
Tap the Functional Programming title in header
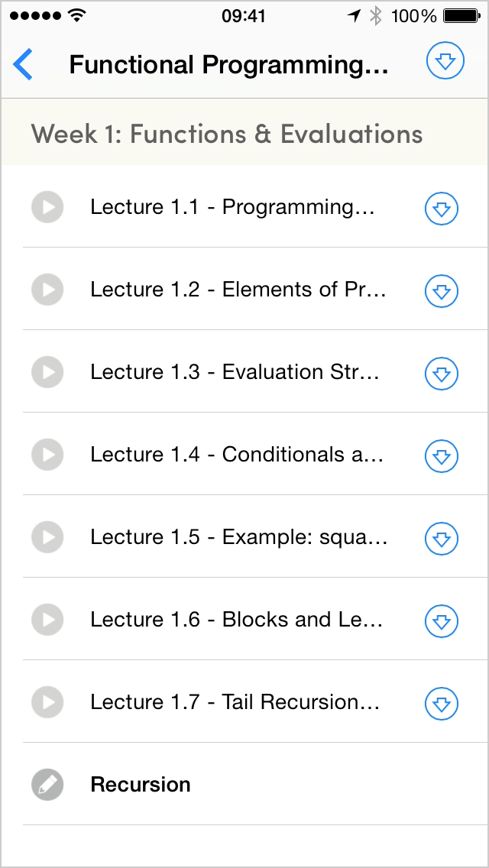point(229,65)
